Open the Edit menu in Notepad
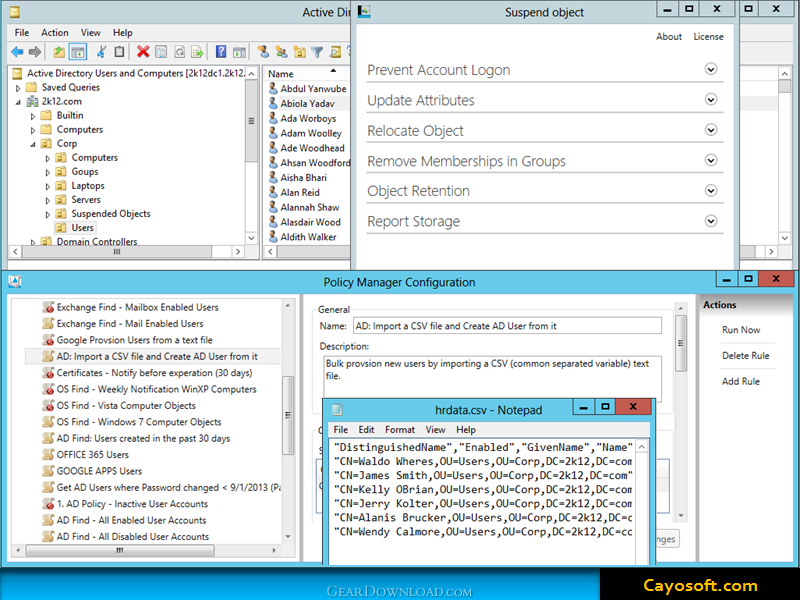This screenshot has width=800, height=600. 366,430
